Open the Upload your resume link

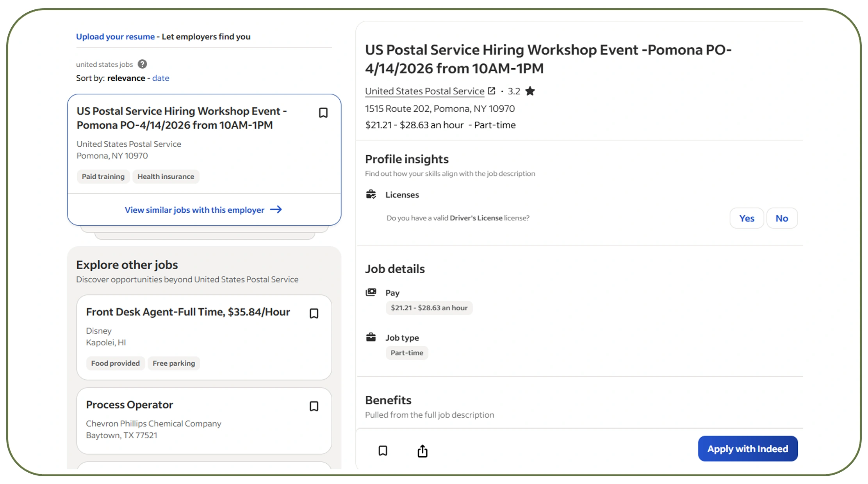(x=115, y=36)
